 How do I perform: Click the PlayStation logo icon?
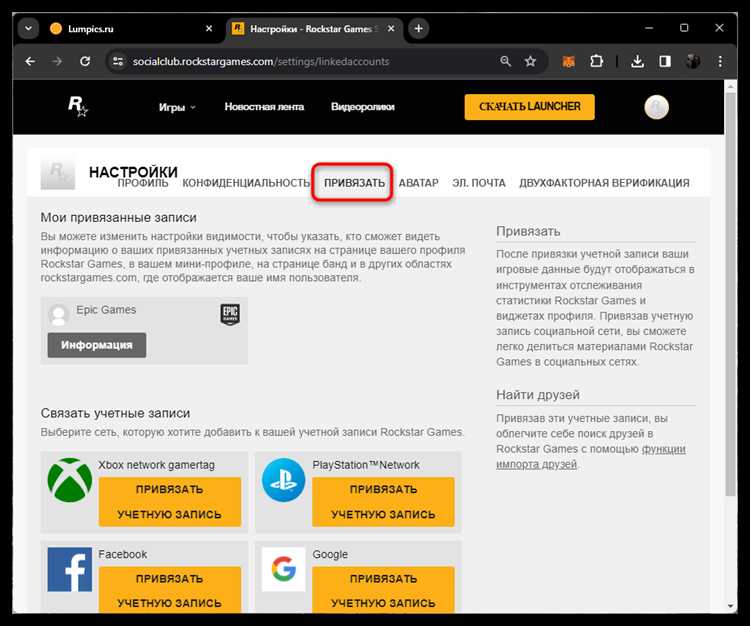click(x=284, y=480)
